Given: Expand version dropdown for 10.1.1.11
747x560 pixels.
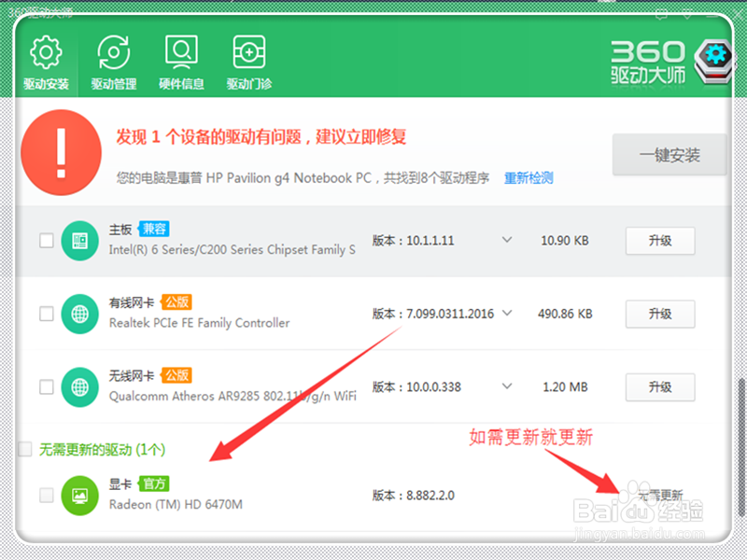Looking at the screenshot, I should [507, 240].
